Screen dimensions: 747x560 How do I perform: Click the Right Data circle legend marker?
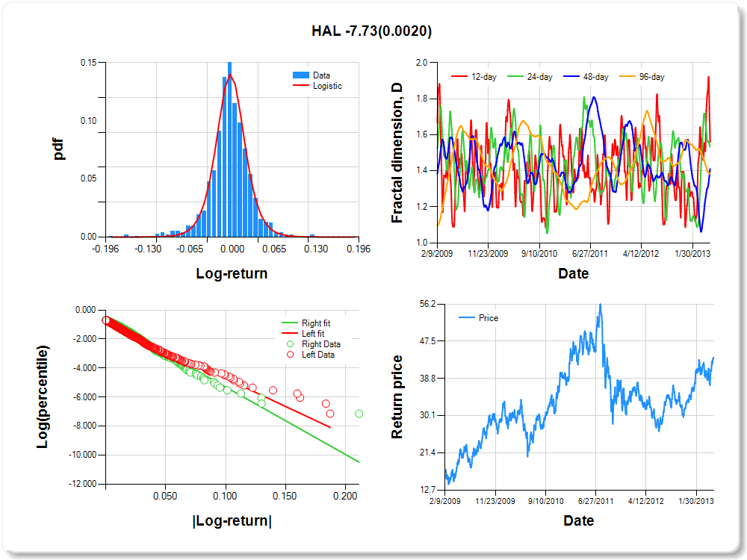pos(290,344)
